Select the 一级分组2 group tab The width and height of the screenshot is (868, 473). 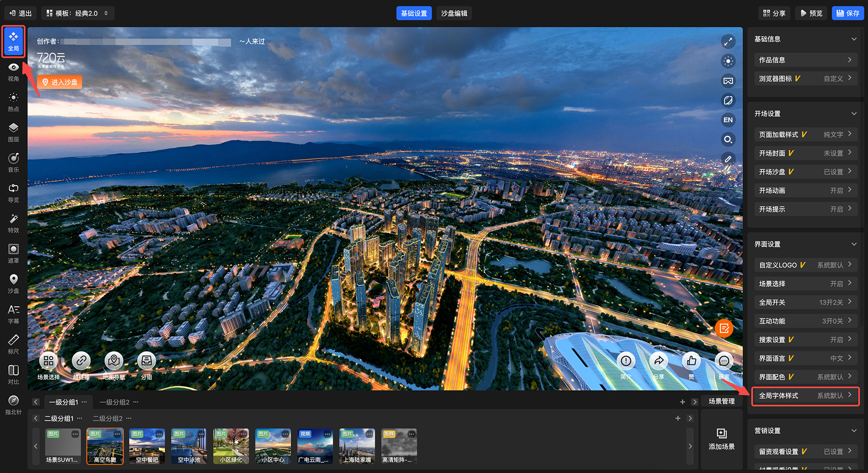(x=115, y=402)
